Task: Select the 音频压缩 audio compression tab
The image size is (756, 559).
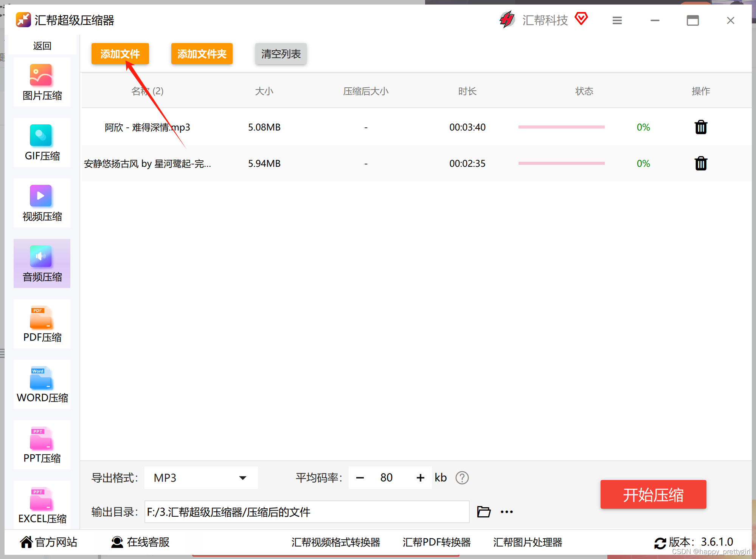Action: coord(42,263)
